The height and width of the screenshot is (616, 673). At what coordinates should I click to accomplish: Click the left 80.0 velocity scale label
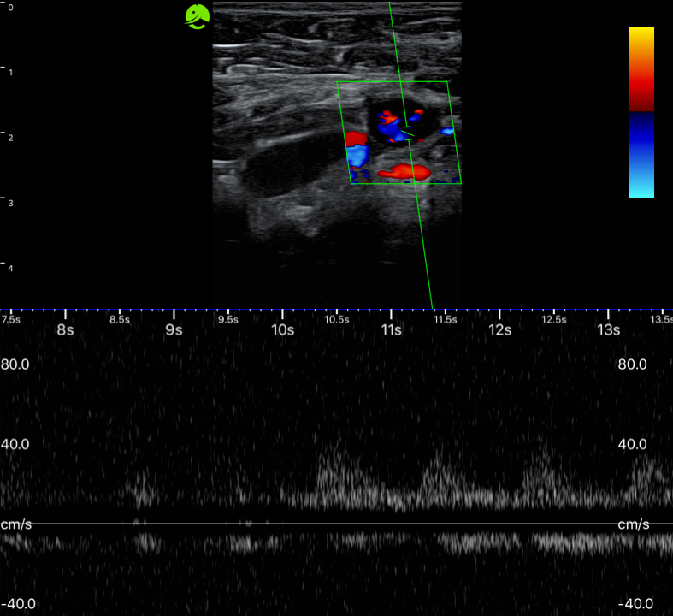point(15,364)
